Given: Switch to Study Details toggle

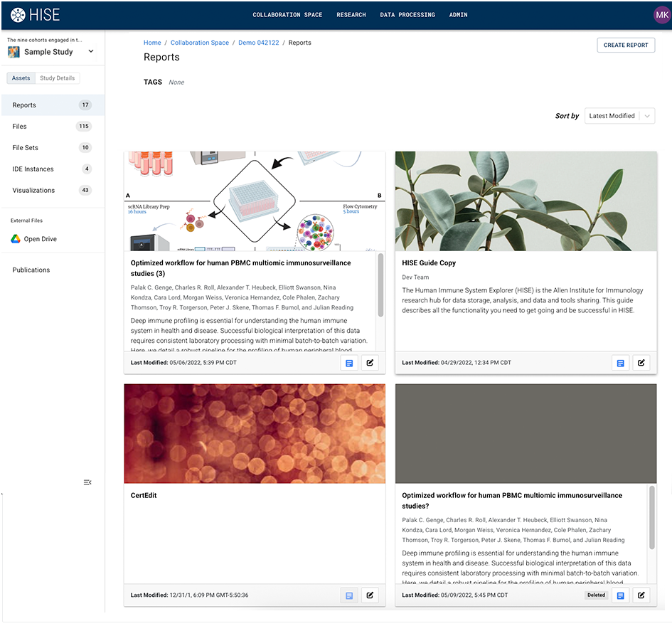Looking at the screenshot, I should click(57, 78).
